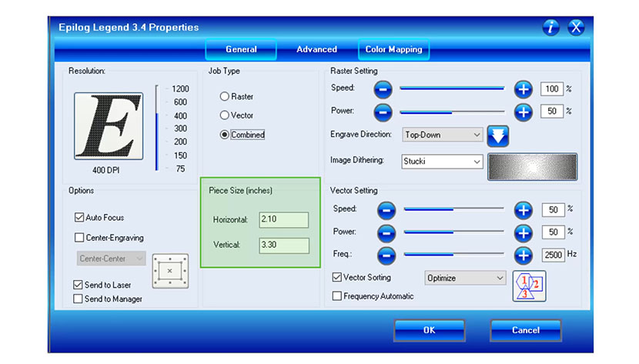Click the minus icon for Vector Power
Viewport: 639px width, 364px height.
click(x=386, y=232)
